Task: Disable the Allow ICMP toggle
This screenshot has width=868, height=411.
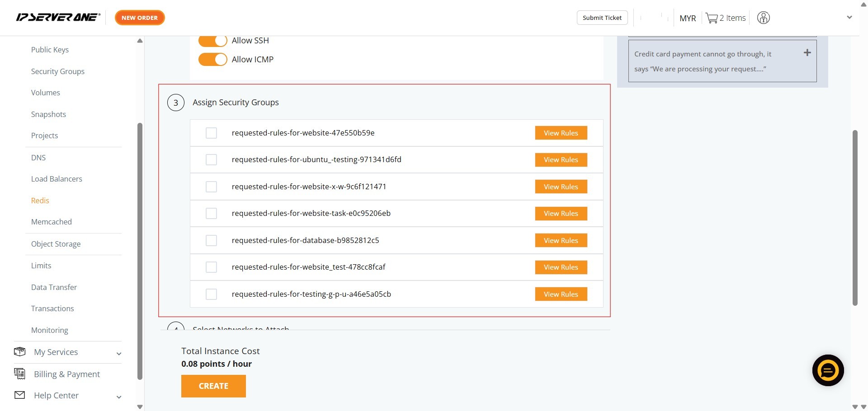Action: point(212,60)
